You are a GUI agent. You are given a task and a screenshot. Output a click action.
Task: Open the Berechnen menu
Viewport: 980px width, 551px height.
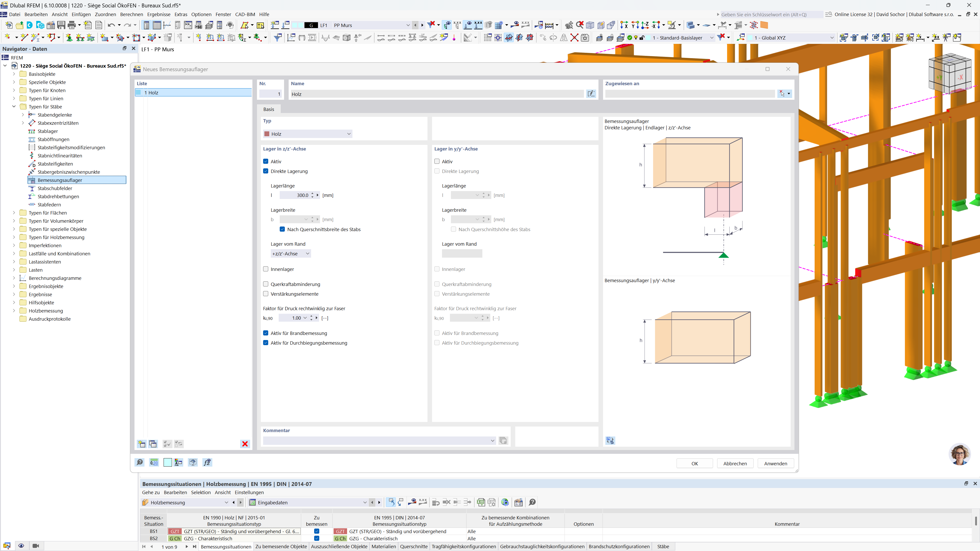[131, 15]
